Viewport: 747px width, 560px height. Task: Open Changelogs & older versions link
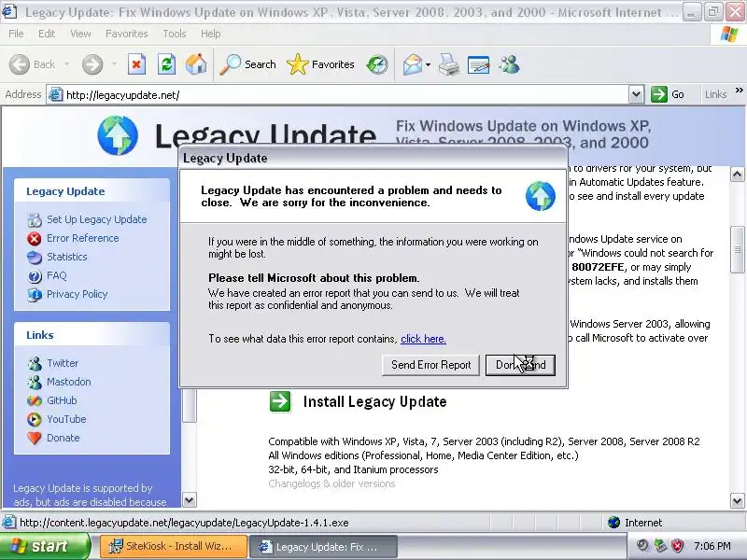pyautogui.click(x=331, y=483)
